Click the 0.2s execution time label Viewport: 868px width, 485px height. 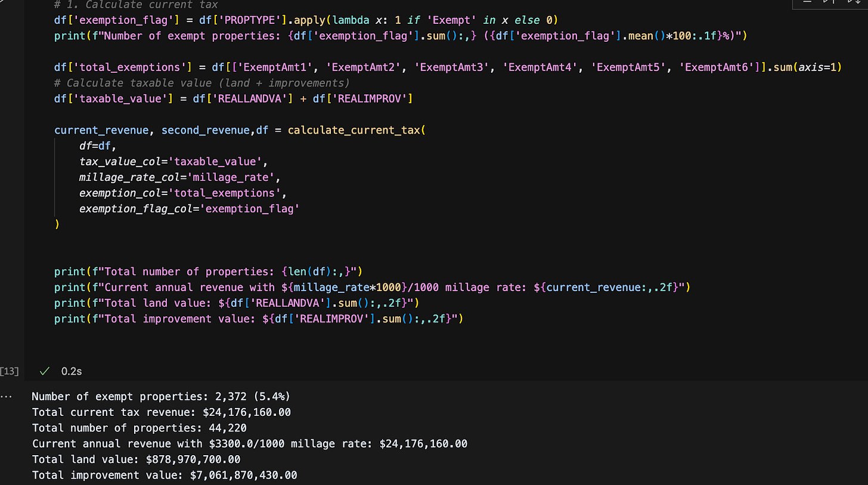(72, 371)
